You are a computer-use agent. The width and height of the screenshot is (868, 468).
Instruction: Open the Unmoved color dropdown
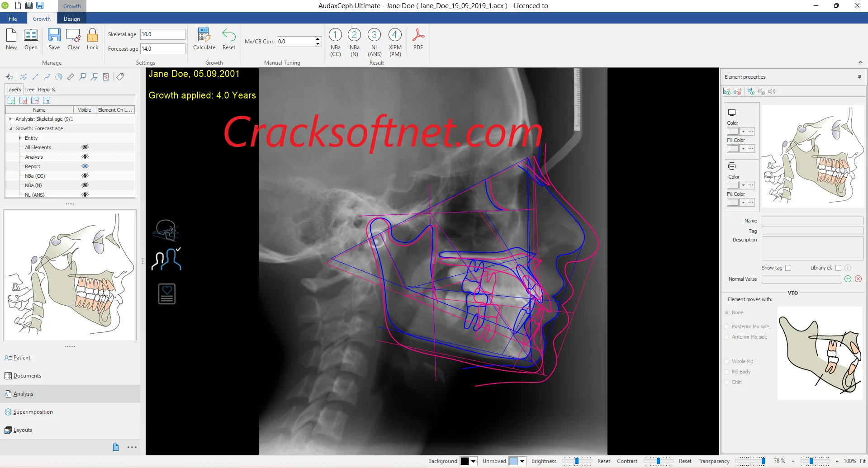tap(522, 461)
